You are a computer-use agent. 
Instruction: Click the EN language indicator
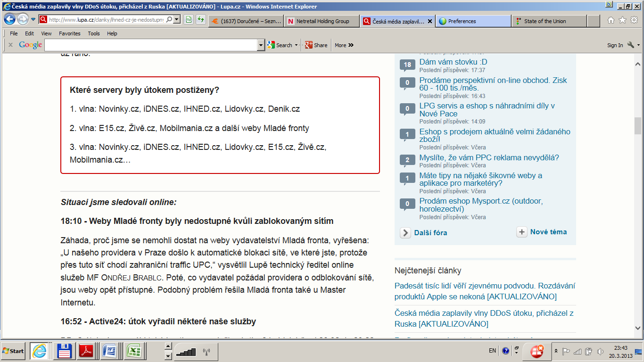click(493, 351)
